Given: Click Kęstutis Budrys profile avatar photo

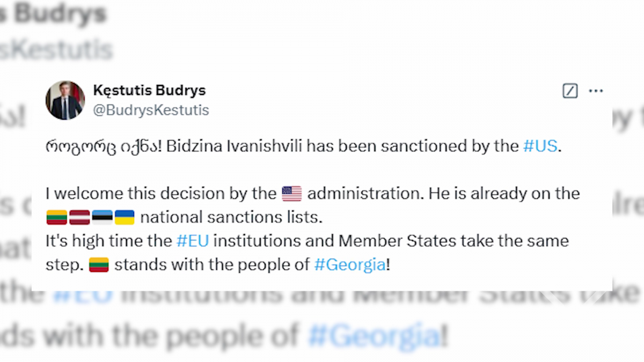Looking at the screenshot, I should coord(65,100).
